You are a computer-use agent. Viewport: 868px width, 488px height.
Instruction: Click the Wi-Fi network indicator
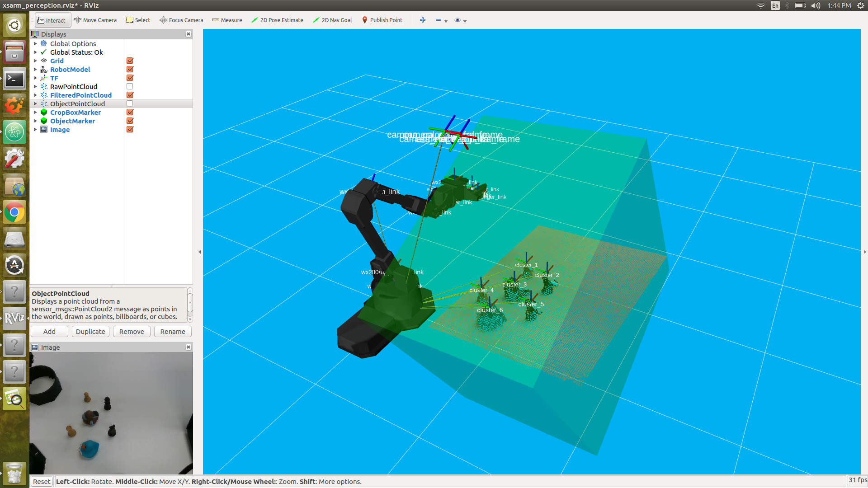pos(761,5)
